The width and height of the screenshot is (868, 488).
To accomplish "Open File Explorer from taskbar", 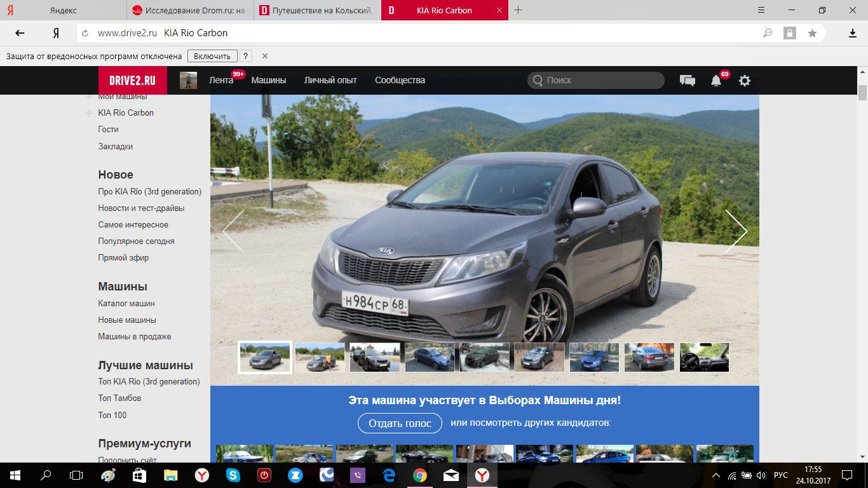I will (x=171, y=475).
